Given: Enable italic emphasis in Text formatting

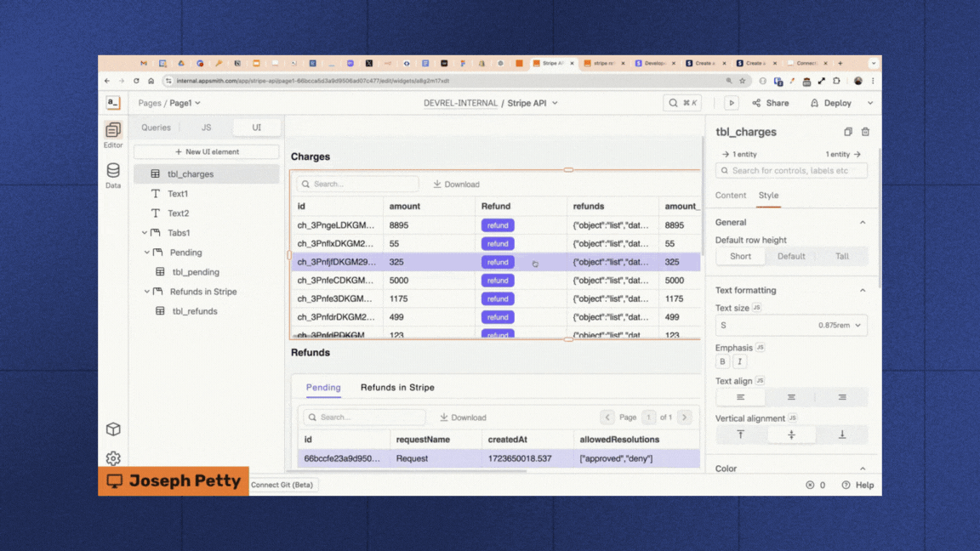Looking at the screenshot, I should (739, 361).
